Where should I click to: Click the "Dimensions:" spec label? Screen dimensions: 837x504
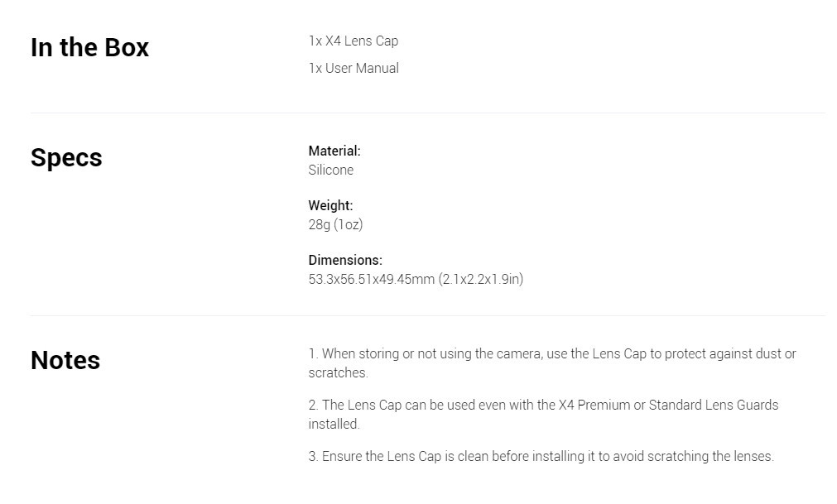pyautogui.click(x=345, y=260)
